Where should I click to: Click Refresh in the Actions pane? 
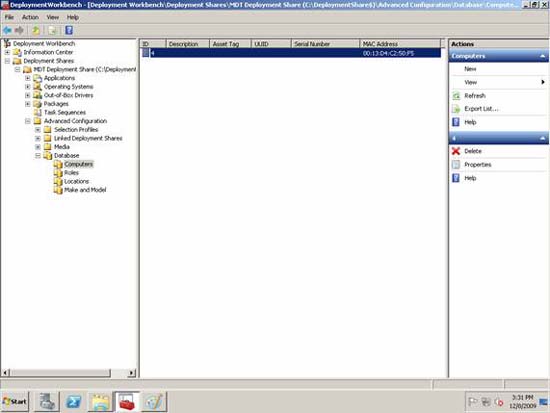click(x=475, y=95)
